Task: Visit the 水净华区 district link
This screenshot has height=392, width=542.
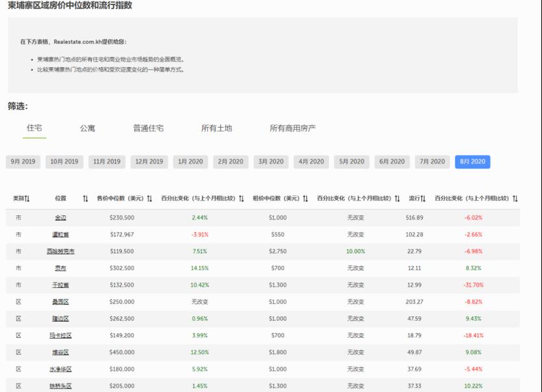Action: pos(61,369)
